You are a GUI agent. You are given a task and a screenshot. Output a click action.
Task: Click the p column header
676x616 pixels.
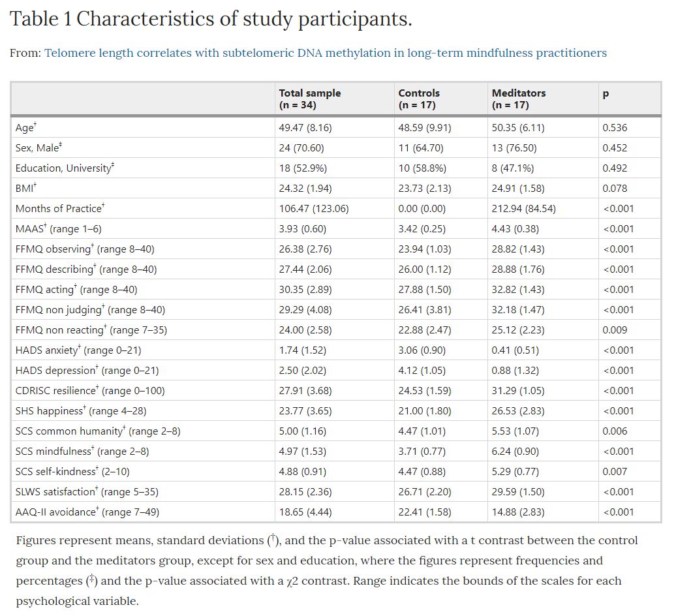point(606,93)
